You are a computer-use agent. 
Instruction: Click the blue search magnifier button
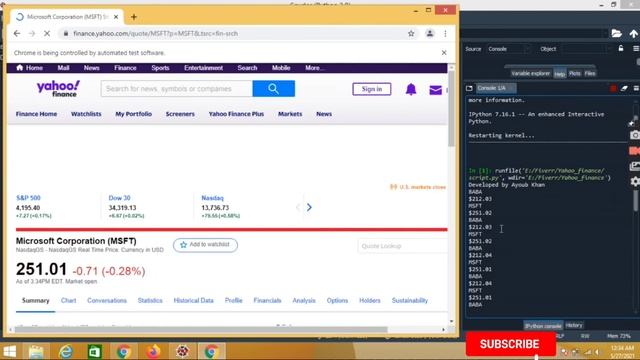click(273, 89)
